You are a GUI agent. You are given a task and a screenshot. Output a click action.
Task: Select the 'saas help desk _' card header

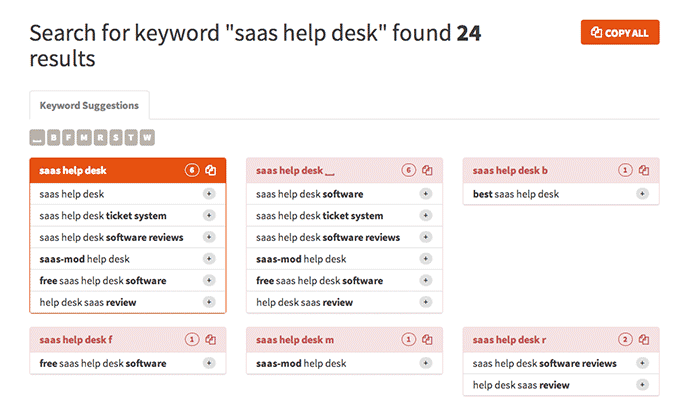344,170
